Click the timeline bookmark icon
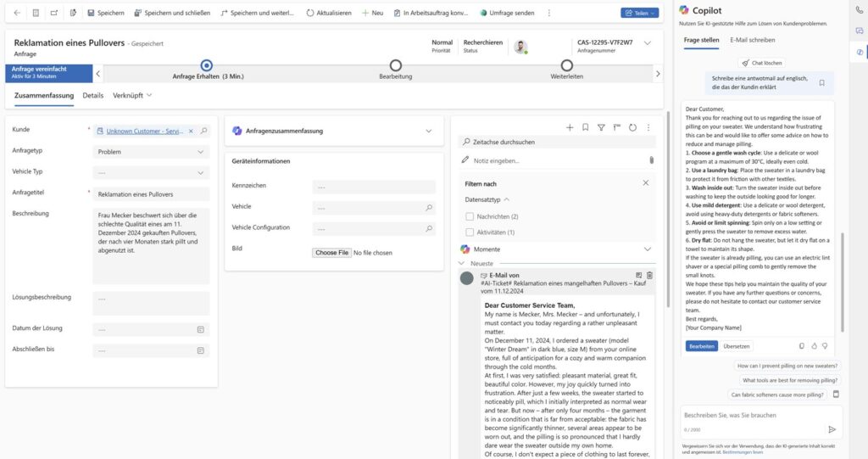This screenshot has width=868, height=459. pos(585,127)
